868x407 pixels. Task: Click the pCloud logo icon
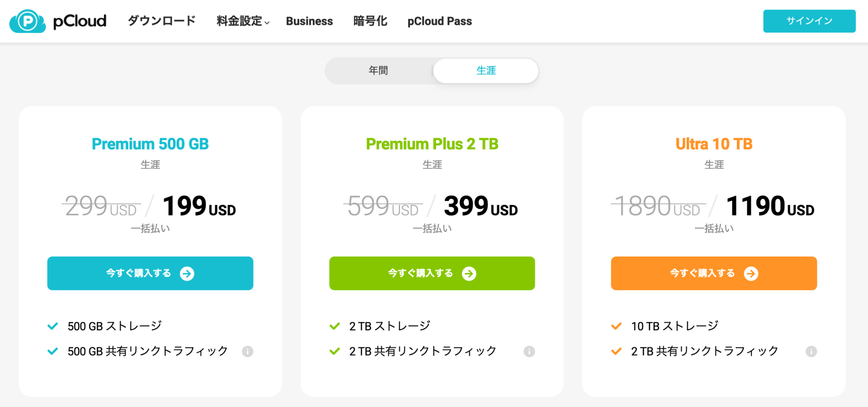click(x=28, y=21)
